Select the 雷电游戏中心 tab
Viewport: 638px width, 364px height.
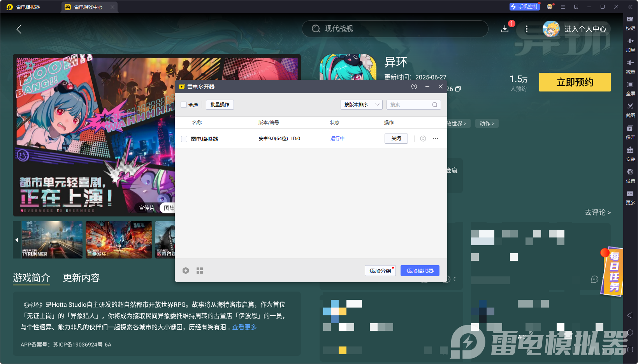(88, 7)
